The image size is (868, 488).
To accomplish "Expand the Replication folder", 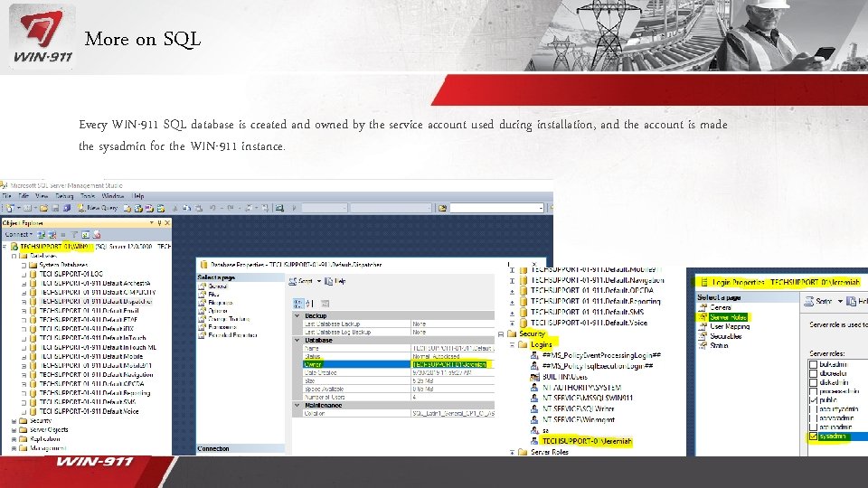I will (14, 439).
